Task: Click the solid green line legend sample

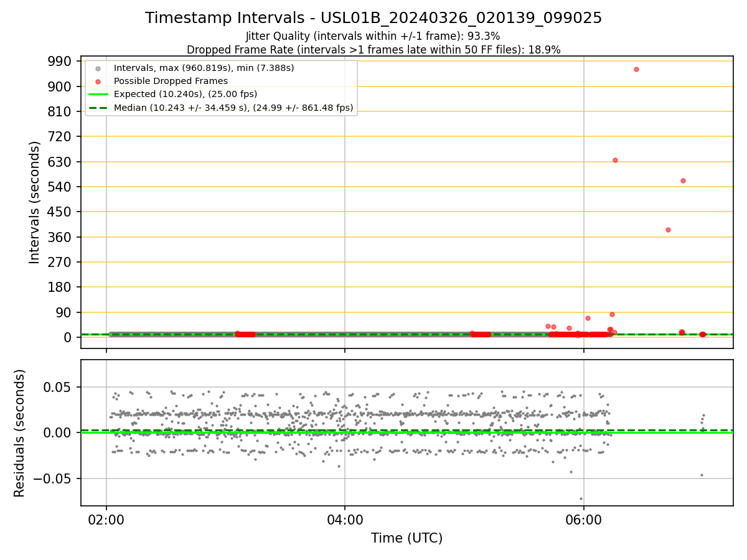Action: point(98,95)
